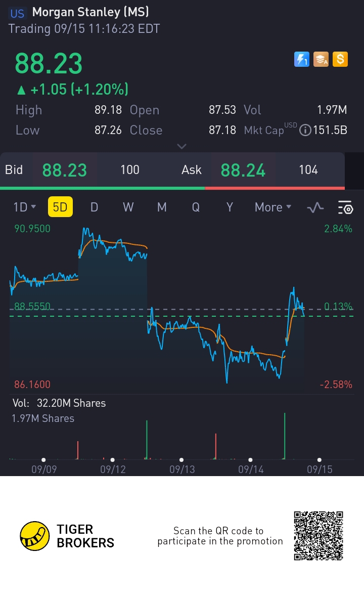Tap the 09/14 volume spike bar
The height and width of the screenshot is (596, 364).
click(285, 435)
